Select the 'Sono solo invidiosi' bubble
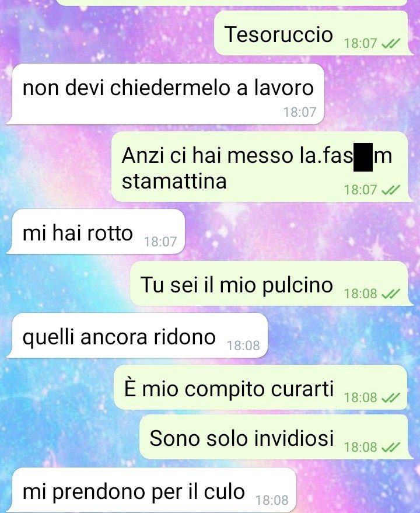 tap(276, 437)
